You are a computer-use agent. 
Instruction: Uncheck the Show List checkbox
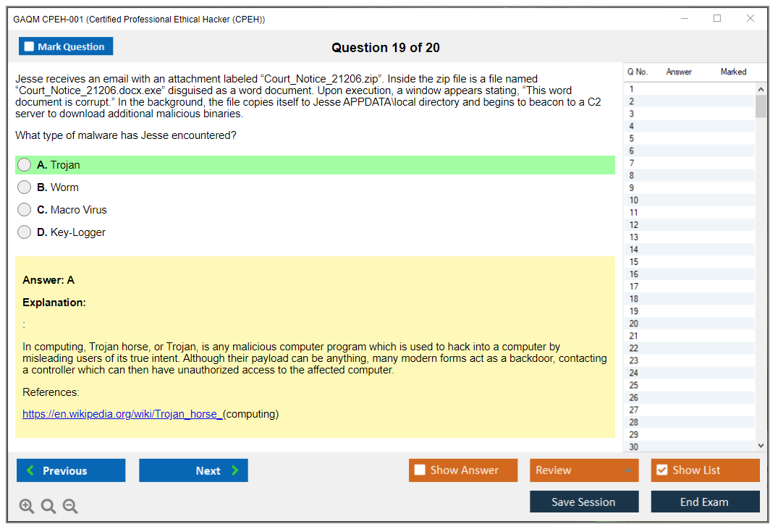point(661,470)
